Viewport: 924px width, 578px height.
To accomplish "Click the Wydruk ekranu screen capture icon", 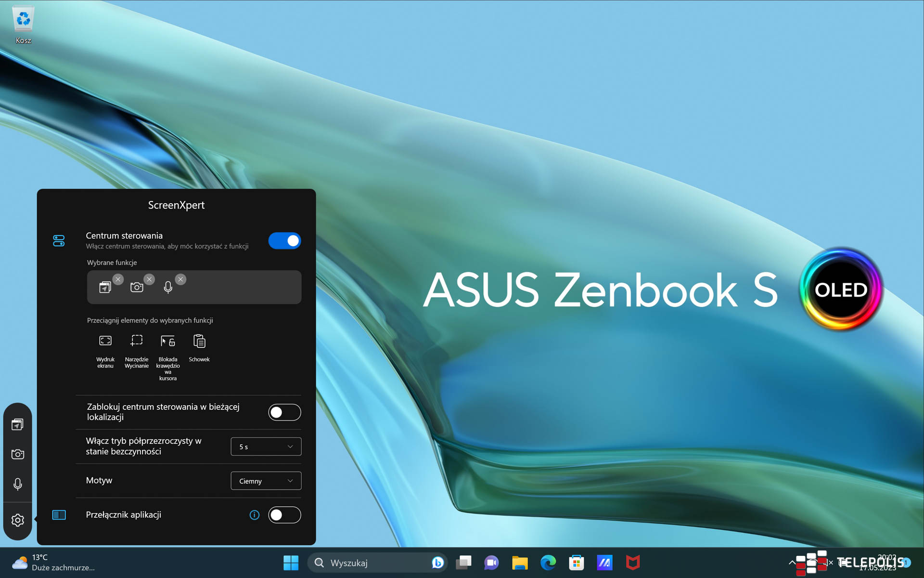I will 105,341.
